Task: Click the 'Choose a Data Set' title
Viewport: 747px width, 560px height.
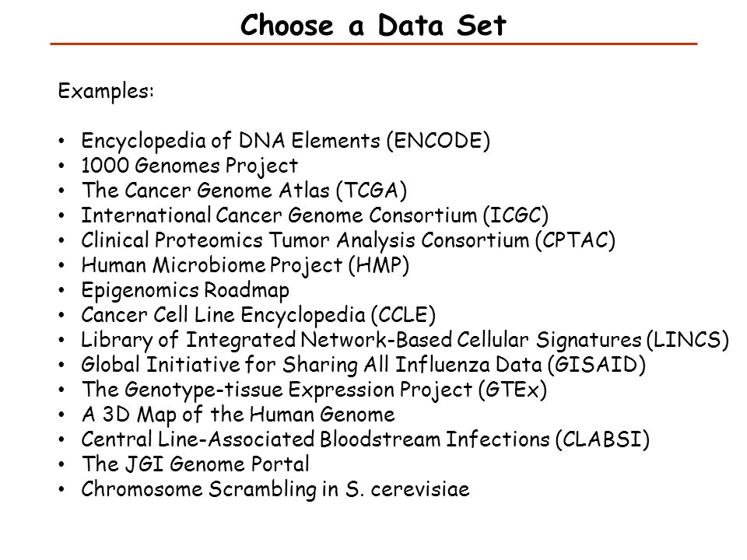Action: point(373,25)
